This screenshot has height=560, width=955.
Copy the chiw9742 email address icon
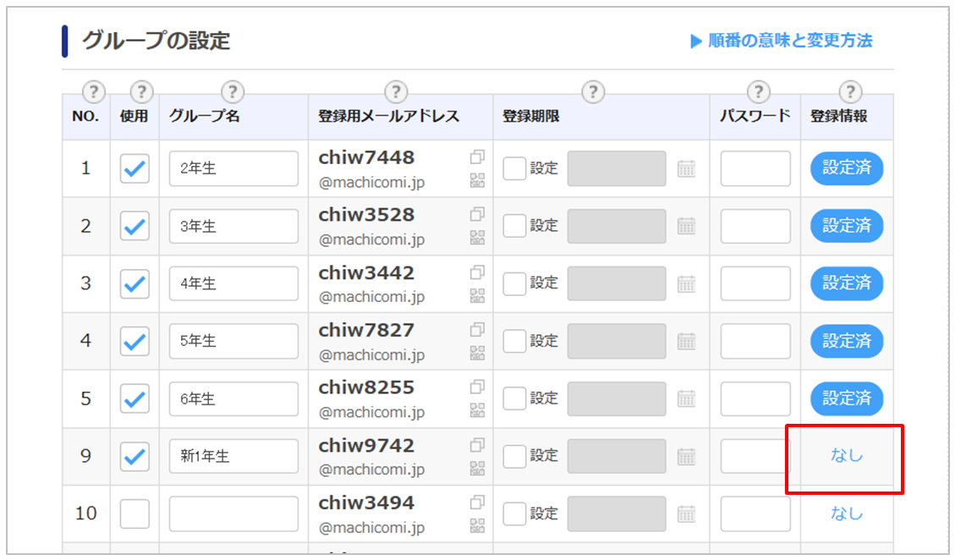tap(477, 445)
